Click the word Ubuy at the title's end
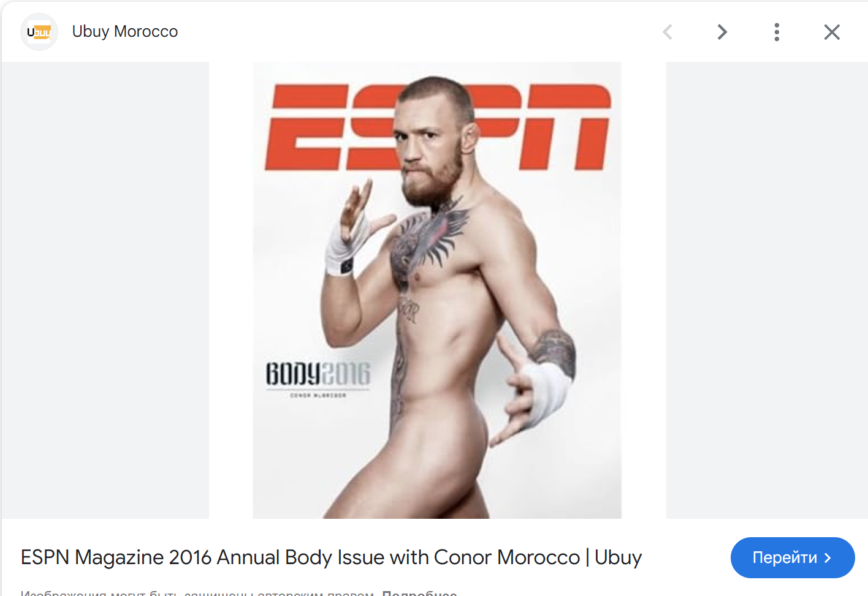The height and width of the screenshot is (596, 868). click(x=618, y=557)
